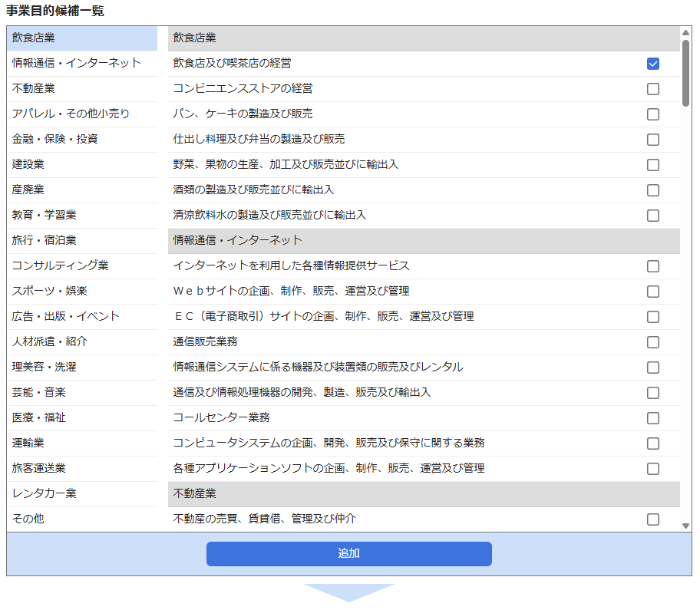Go to 建設業 category
This screenshot has height=610, width=700.
[28, 164]
